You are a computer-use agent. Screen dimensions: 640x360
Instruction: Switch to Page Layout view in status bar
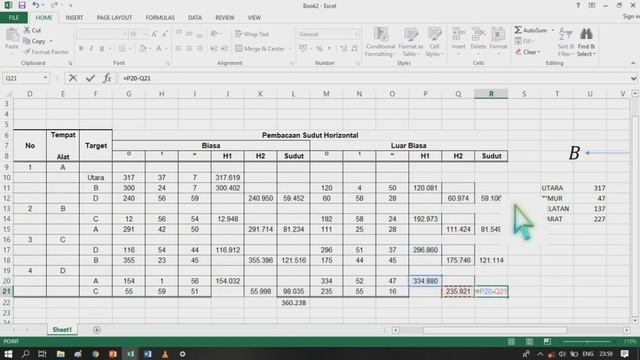[x=529, y=342]
